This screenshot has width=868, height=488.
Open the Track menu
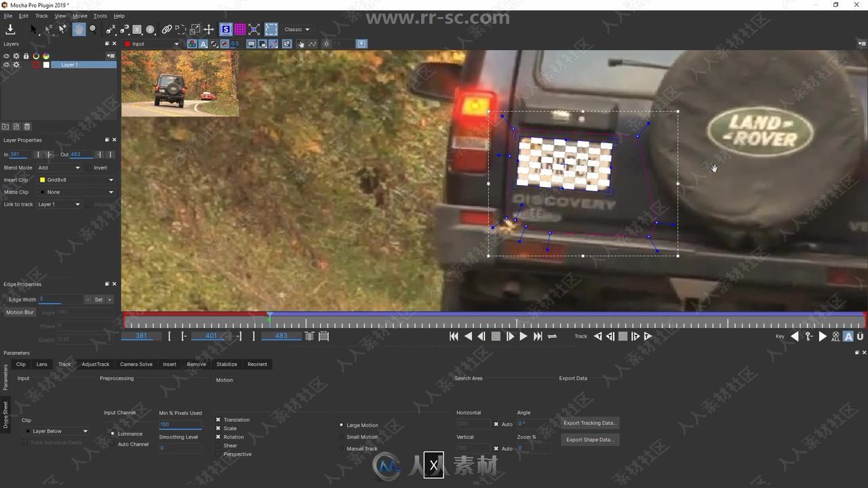[41, 16]
